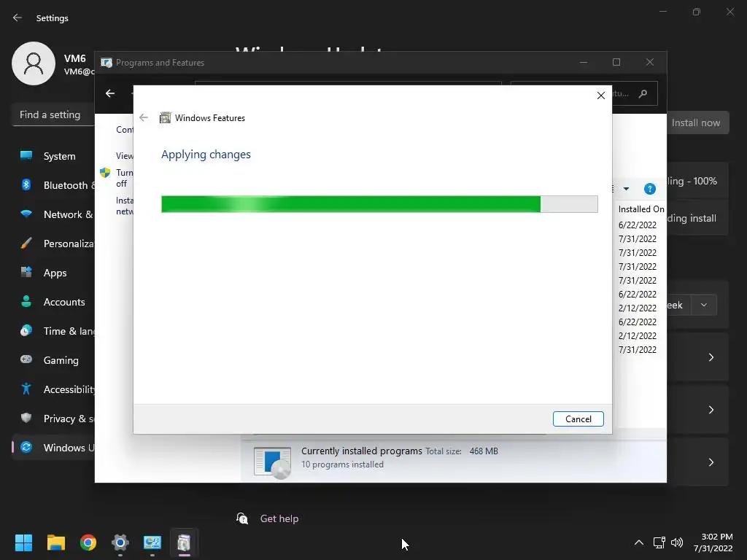Click the Time & language clock icon

tap(26, 330)
